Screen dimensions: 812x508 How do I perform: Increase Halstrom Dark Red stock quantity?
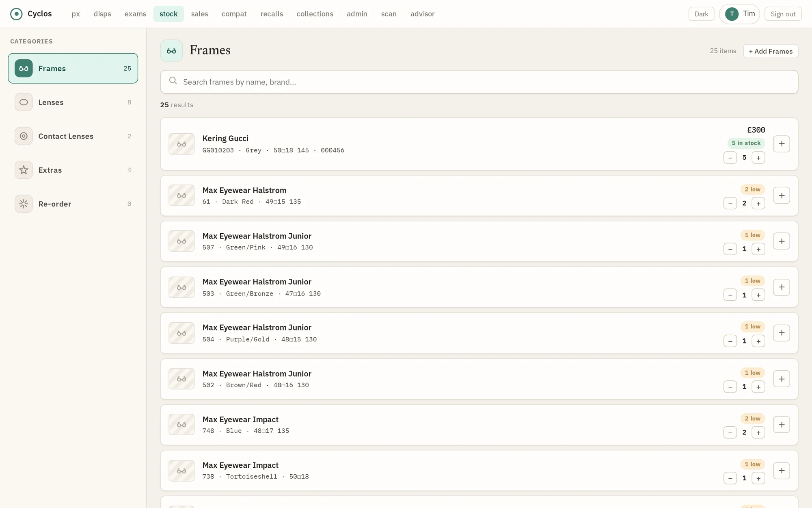[x=758, y=203]
